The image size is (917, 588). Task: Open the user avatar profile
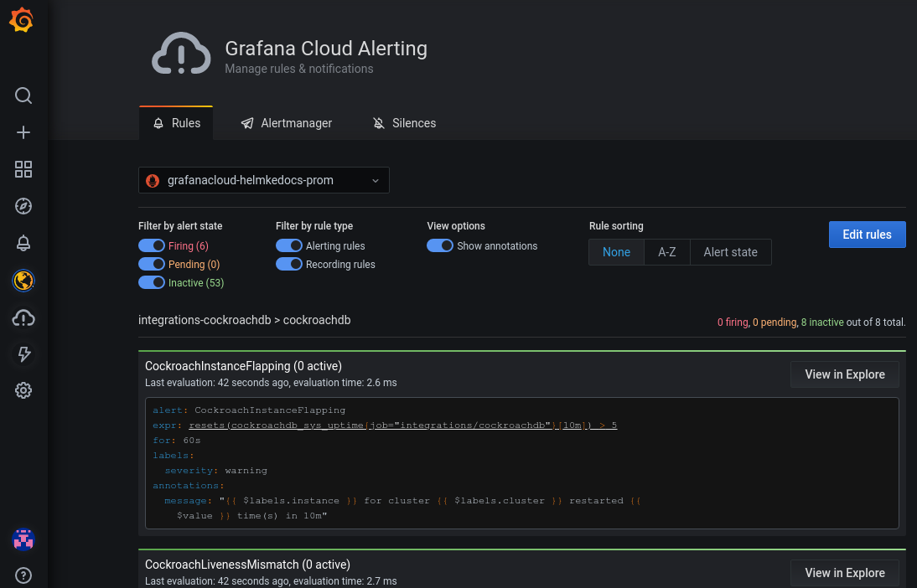pos(23,539)
